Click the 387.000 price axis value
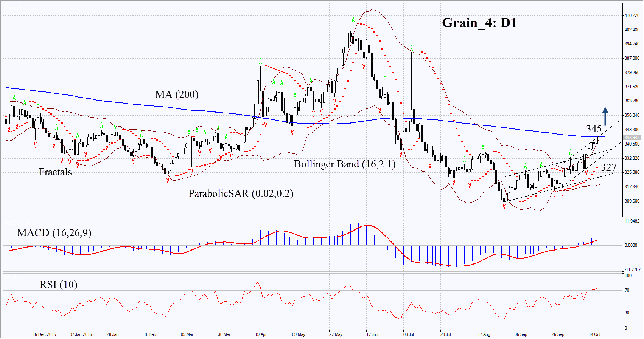644x339 pixels. tap(632, 58)
